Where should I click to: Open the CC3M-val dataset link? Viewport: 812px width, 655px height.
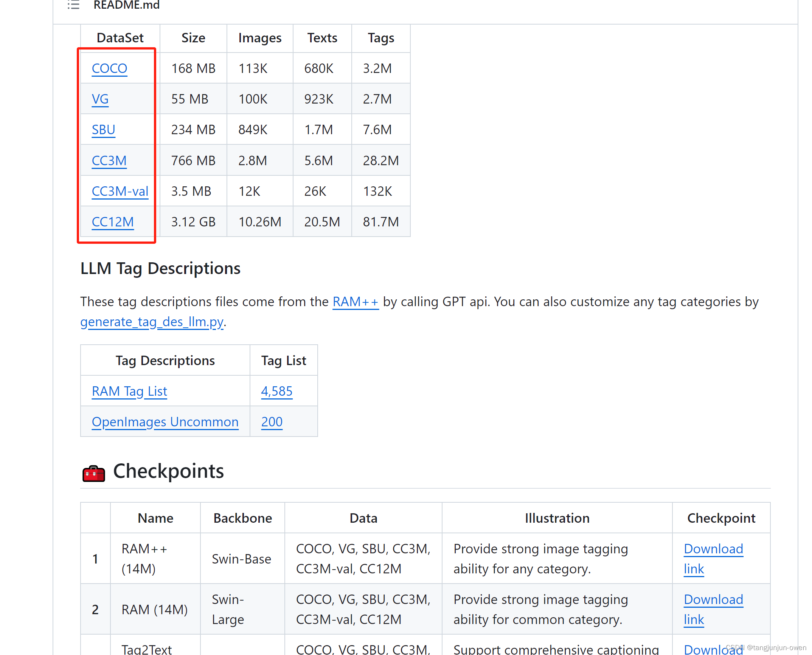[120, 191]
